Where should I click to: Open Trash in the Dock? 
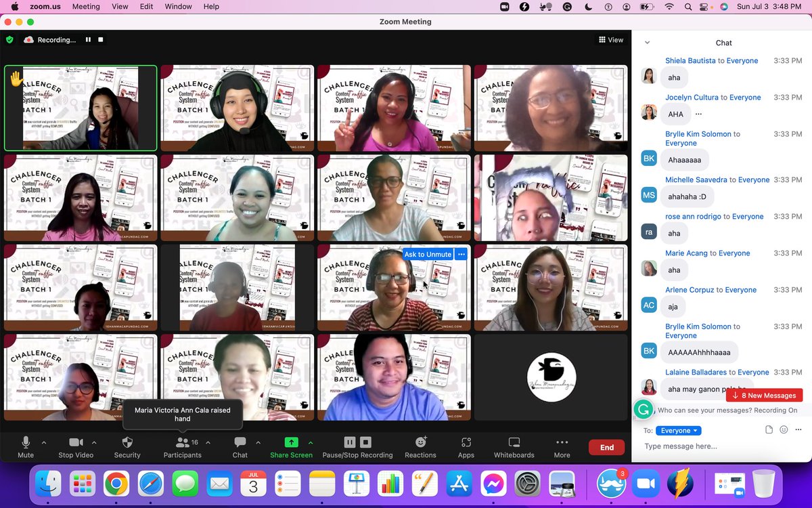763,484
